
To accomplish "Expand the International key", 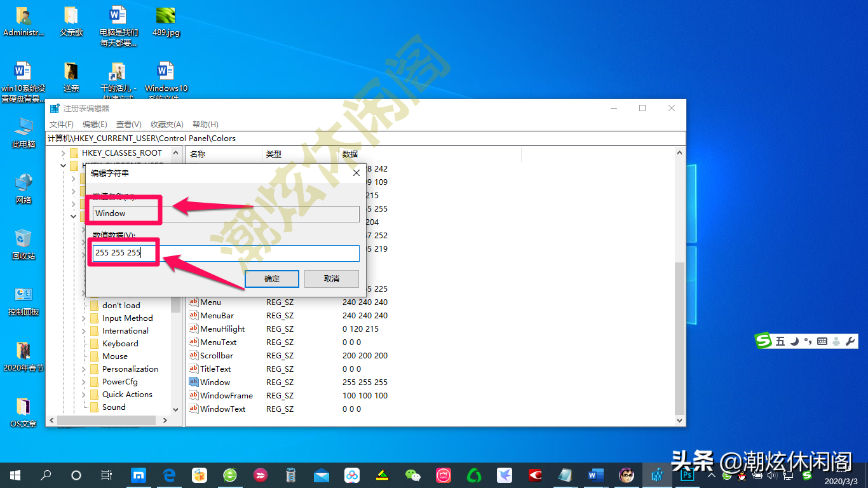I will pos(84,331).
